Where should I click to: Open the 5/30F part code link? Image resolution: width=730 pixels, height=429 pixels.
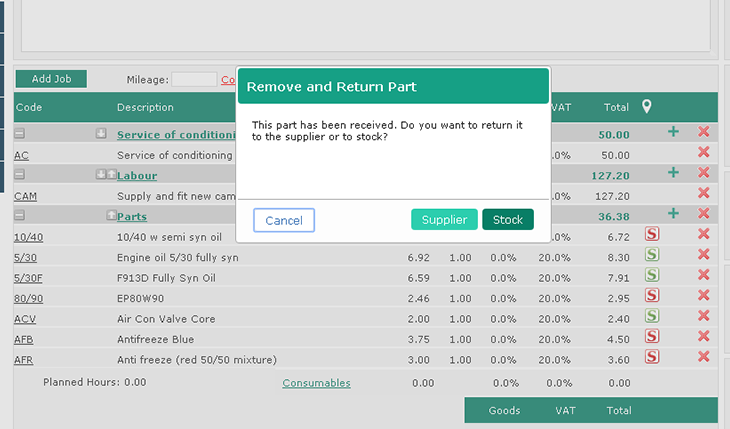[x=27, y=277]
